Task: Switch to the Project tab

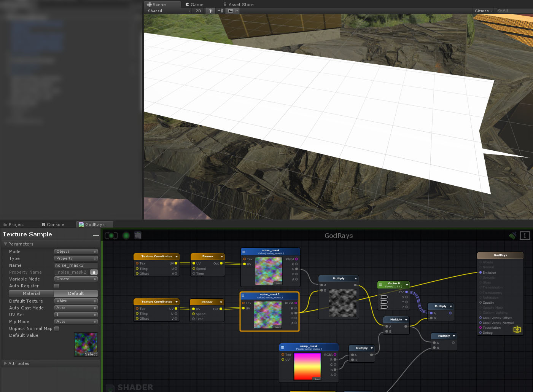Action: click(x=14, y=225)
